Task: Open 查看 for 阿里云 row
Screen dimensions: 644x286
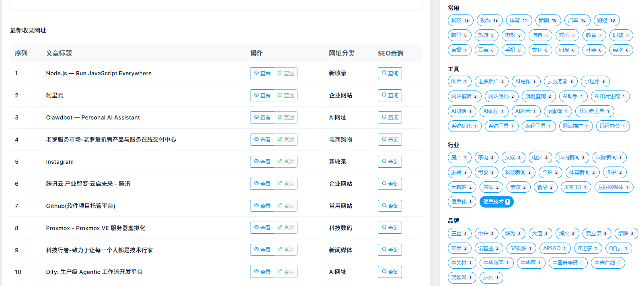Action: (262, 95)
